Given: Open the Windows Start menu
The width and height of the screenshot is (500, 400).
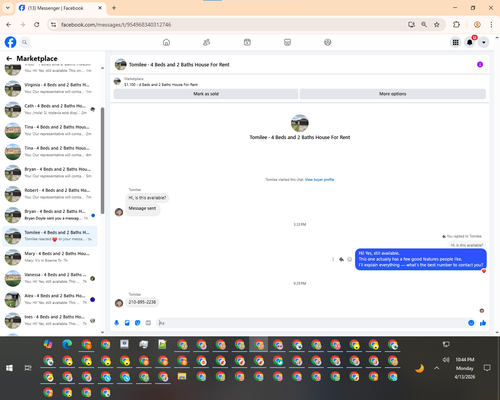Looking at the screenshot, I should (x=9, y=368).
